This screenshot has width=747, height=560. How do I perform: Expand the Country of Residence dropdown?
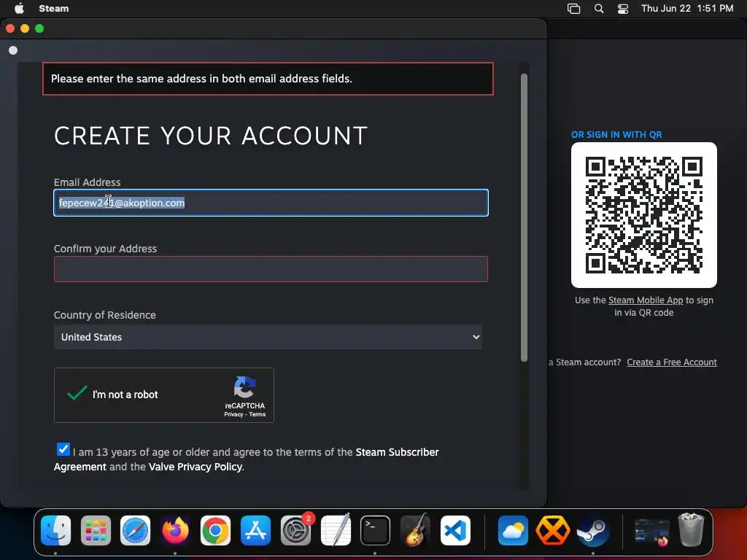(x=268, y=337)
